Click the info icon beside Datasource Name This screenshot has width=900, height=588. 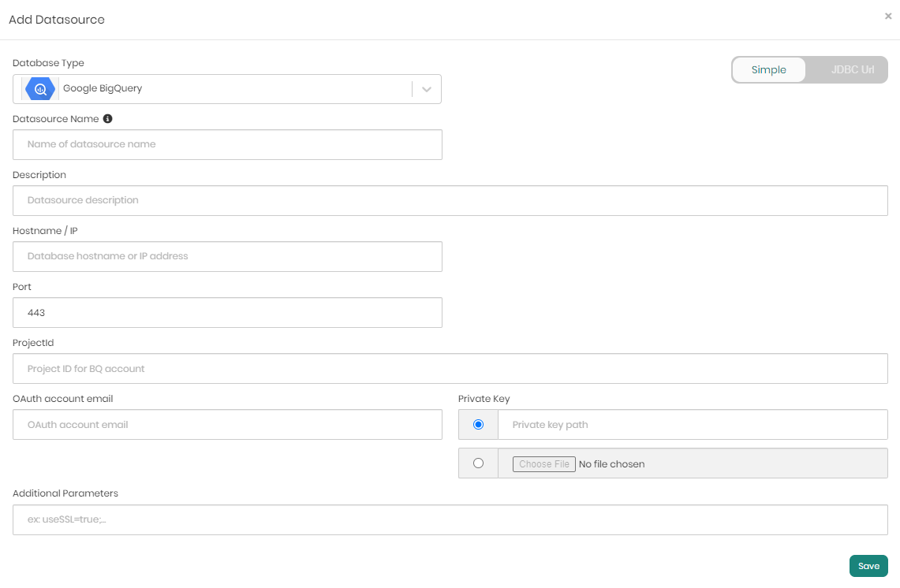(108, 118)
